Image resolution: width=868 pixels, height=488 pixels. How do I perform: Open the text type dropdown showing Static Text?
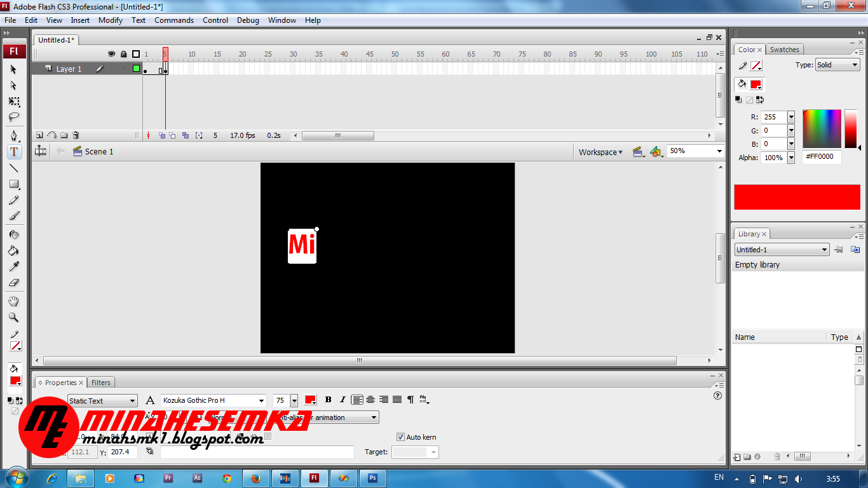(102, 400)
